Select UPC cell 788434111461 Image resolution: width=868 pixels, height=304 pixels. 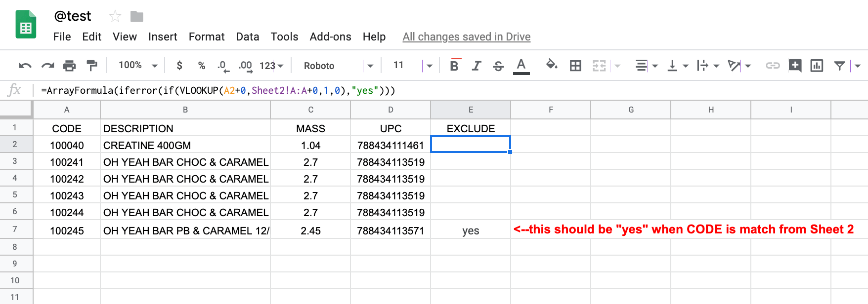(x=391, y=145)
